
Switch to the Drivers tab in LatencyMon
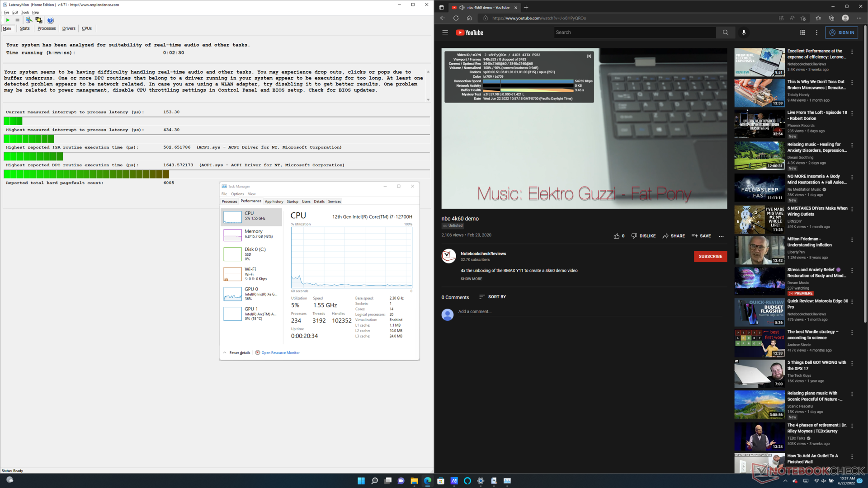[69, 28]
